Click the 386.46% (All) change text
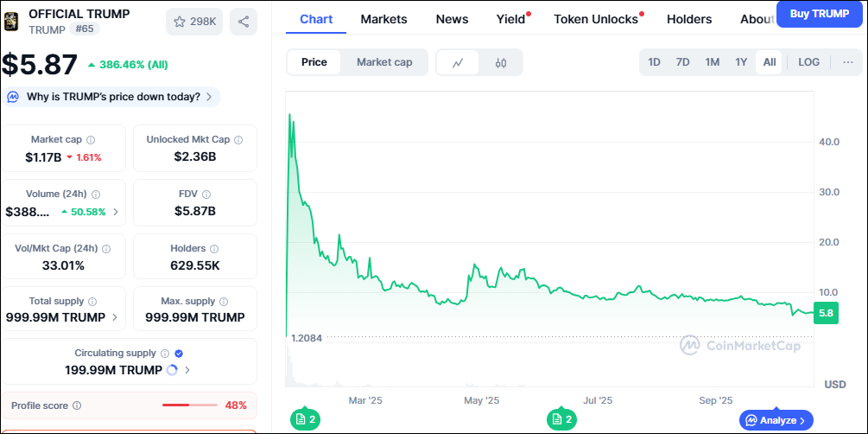This screenshot has width=868, height=434. [x=133, y=65]
